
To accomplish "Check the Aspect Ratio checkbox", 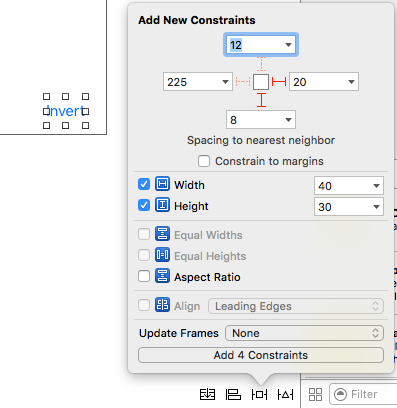I will [144, 276].
